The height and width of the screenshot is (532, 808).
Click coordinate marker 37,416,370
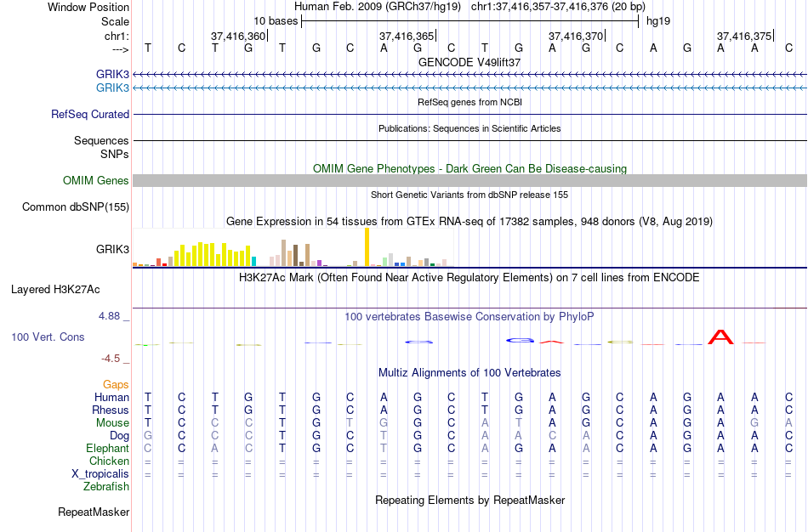tap(575, 36)
